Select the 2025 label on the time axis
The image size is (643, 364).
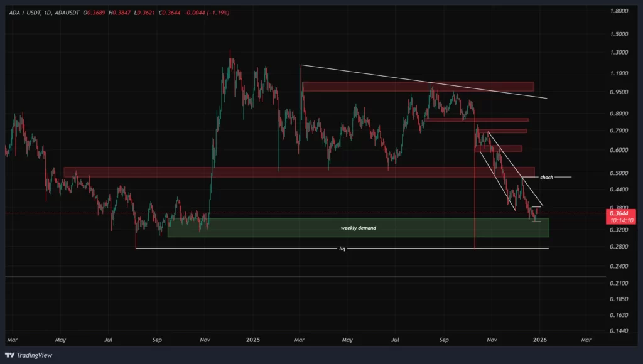[x=254, y=338]
